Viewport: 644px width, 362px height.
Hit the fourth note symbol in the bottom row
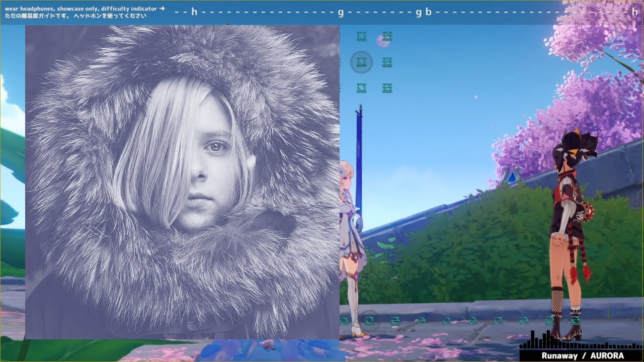[421, 320]
